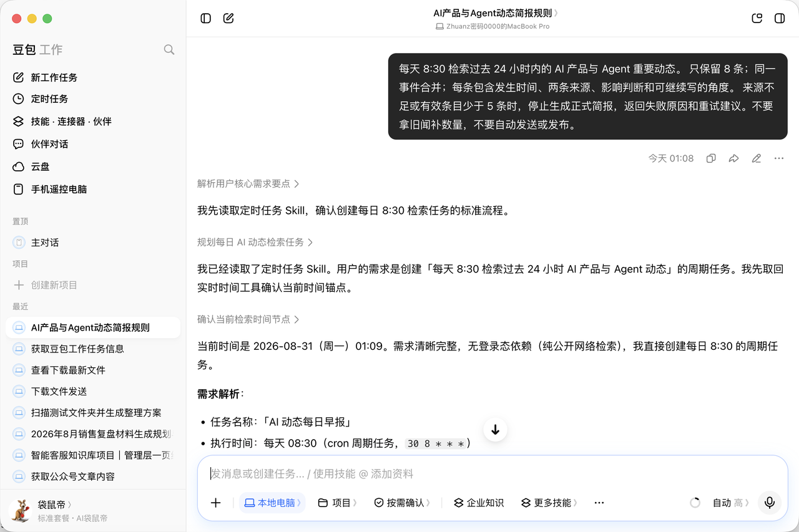Expand the 规划每日 AI 动态检索任务 step

(x=255, y=242)
